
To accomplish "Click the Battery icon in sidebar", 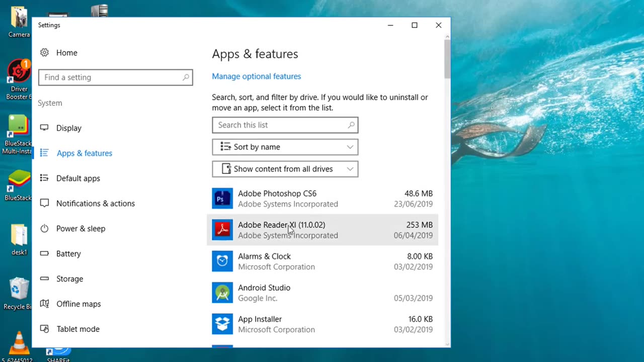I will (44, 253).
